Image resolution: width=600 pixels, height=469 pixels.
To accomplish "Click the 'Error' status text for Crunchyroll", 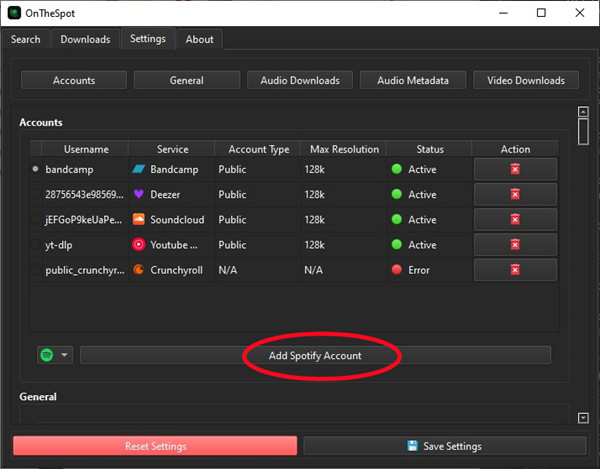I will [x=419, y=270].
